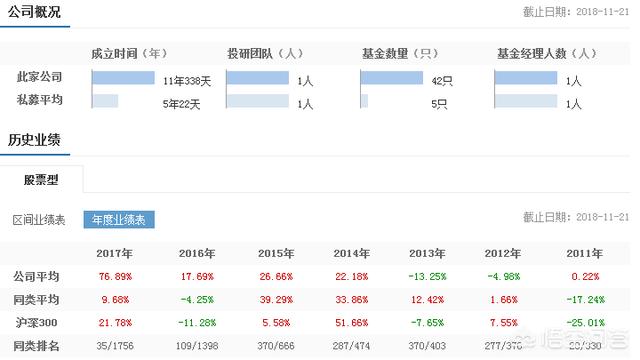The image size is (640, 360).
Task: Click the 2012年 column header
Action: pyautogui.click(x=503, y=253)
